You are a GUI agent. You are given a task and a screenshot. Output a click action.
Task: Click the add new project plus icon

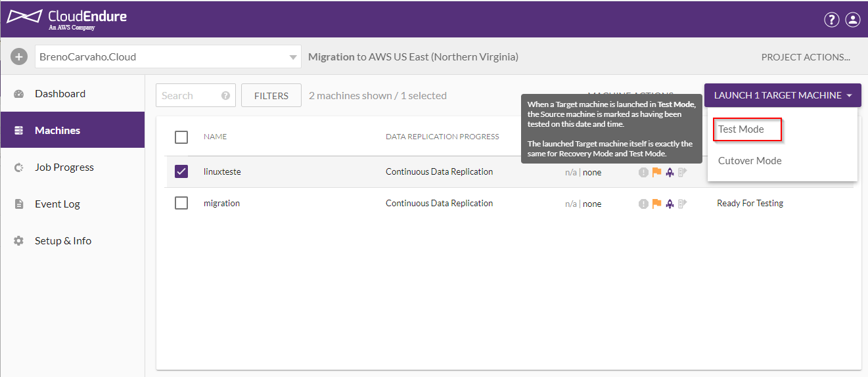19,57
